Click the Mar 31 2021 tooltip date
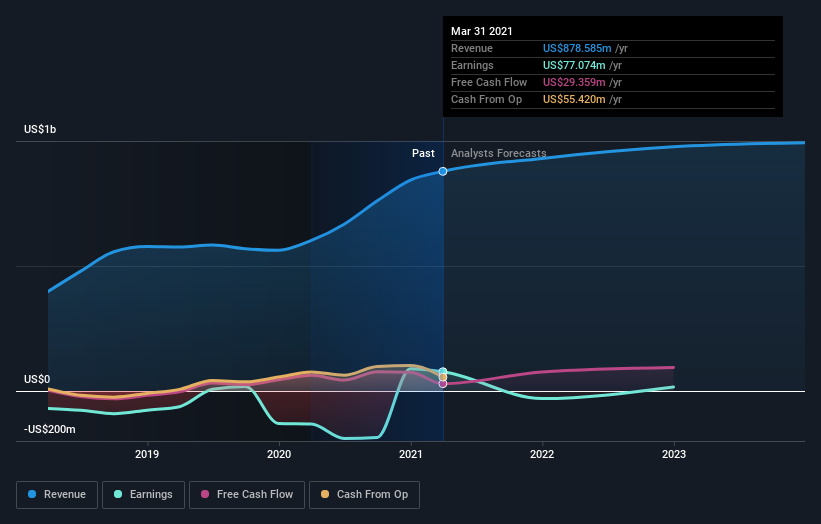This screenshot has width=821, height=524. [482, 31]
